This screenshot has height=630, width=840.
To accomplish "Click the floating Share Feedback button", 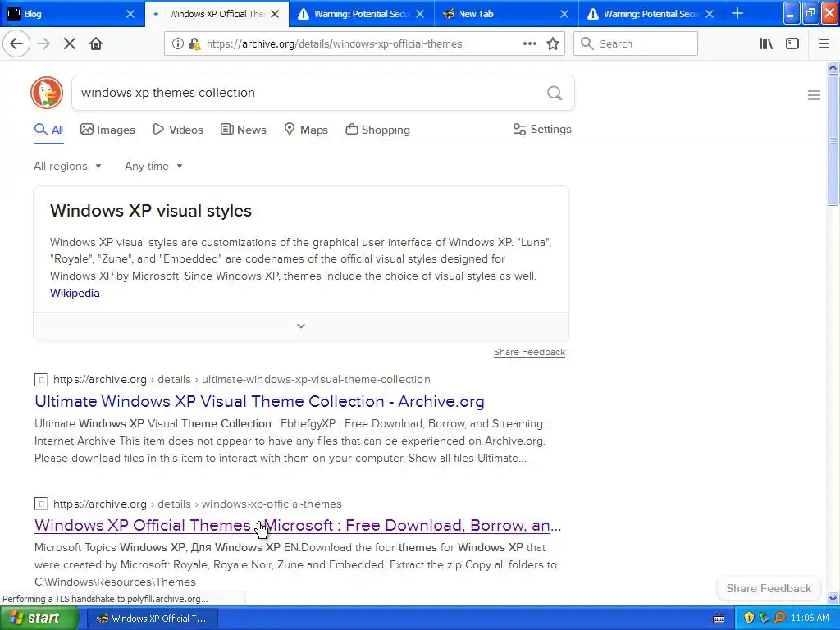I will click(x=769, y=588).
